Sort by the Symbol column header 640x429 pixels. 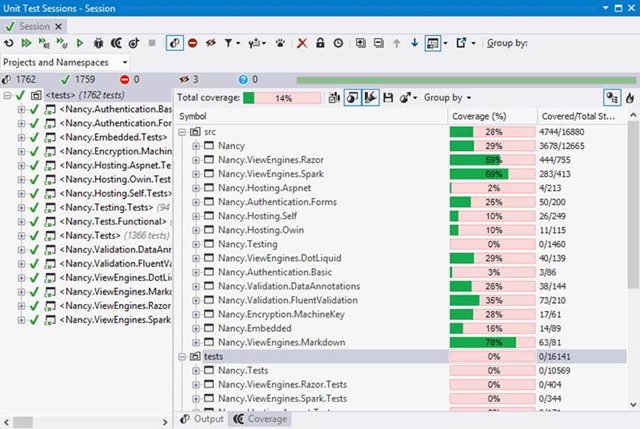(312, 116)
